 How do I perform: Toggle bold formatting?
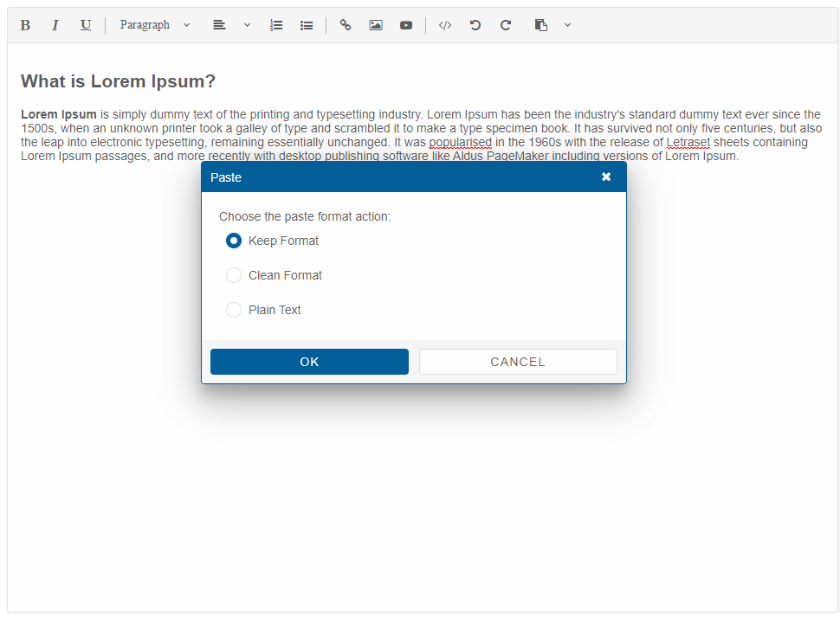25,25
